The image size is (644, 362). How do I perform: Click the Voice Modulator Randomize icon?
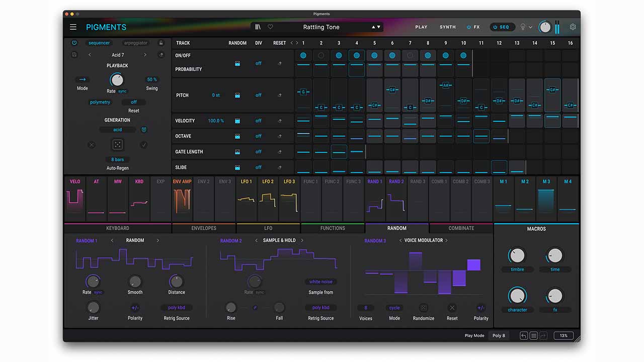tap(423, 308)
